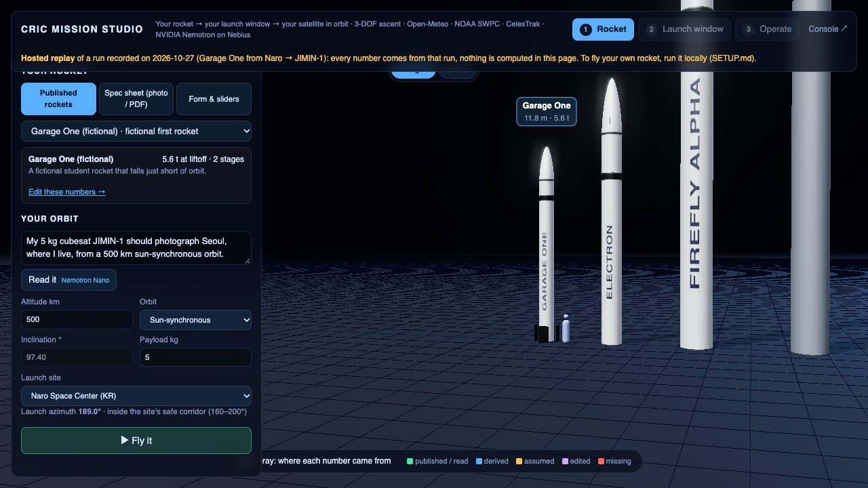
Task: Click the human scale figure beside Garage One
Action: pos(566,328)
